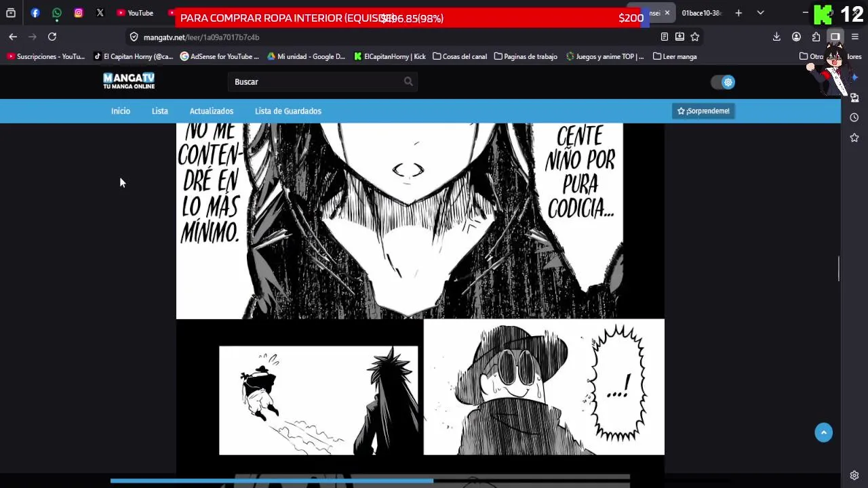
Task: Expand the Paginas de trabajo bookmark folder
Action: pyautogui.click(x=526, y=57)
